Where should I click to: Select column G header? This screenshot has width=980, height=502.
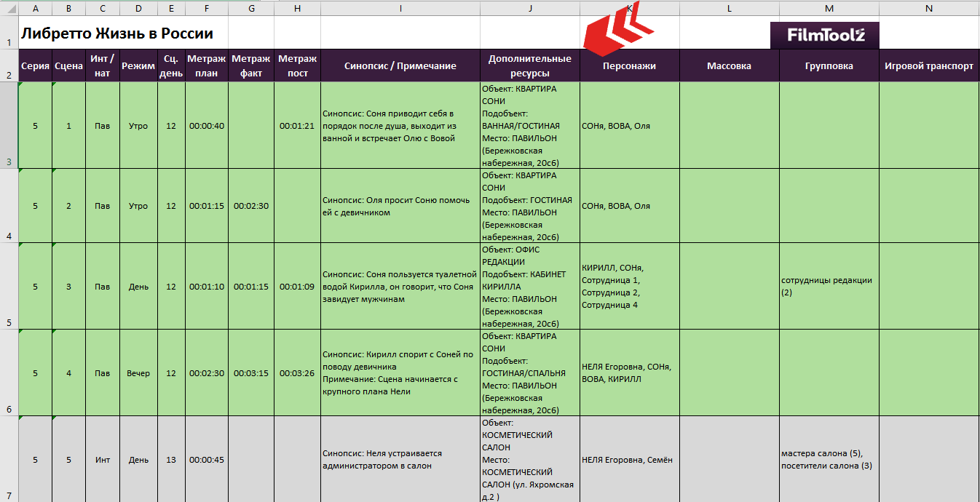[x=251, y=8]
